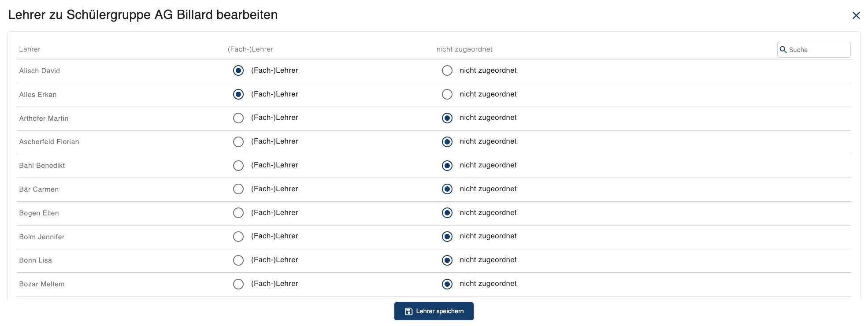Assign Bogen Ellen as (Fach-)Lehrer
Viewport: 868px width, 326px height.
pos(238,213)
